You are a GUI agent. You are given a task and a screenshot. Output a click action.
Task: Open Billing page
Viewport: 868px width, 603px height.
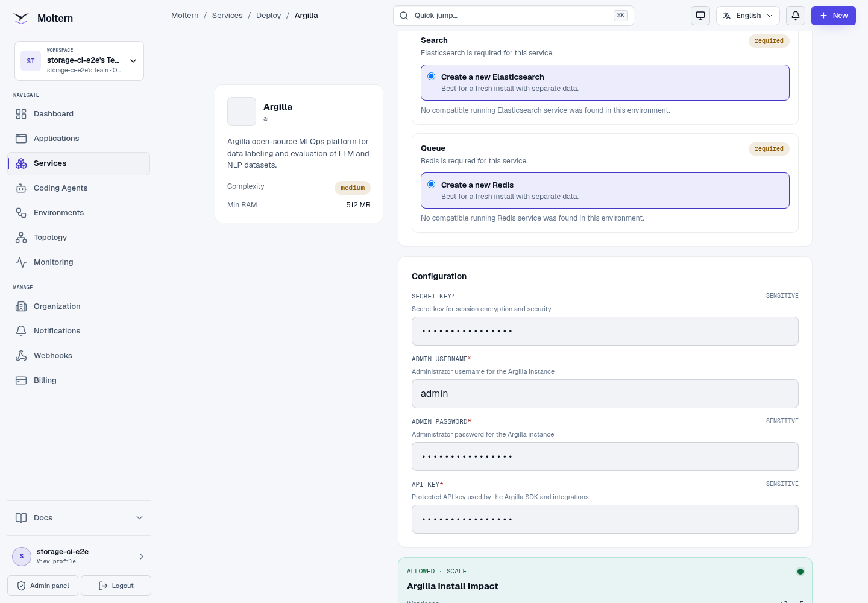point(78,380)
